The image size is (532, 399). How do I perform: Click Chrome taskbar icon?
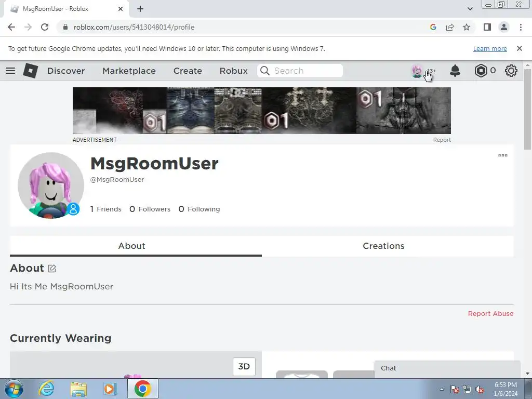142,389
